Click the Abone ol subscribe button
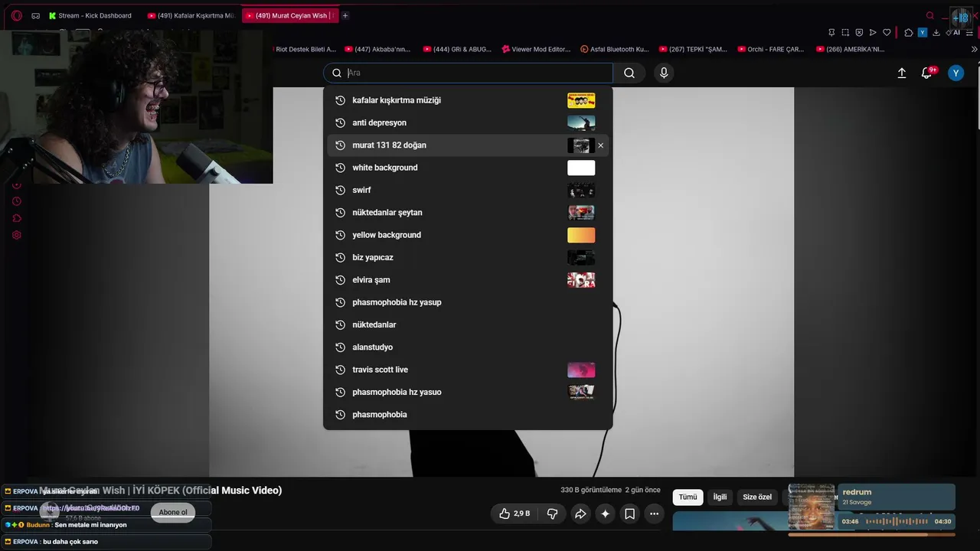This screenshot has width=980, height=551. click(x=173, y=513)
